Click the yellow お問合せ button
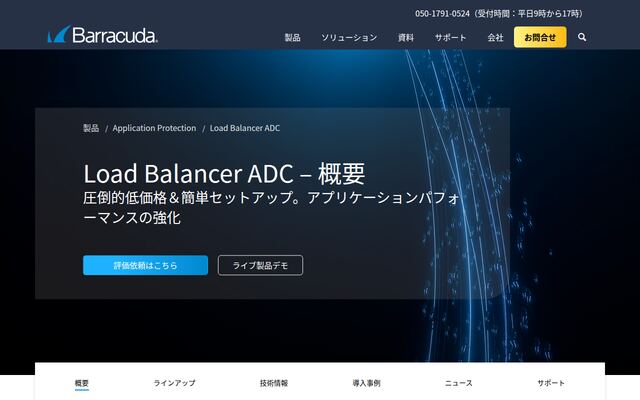This screenshot has height=400, width=640. [540, 37]
